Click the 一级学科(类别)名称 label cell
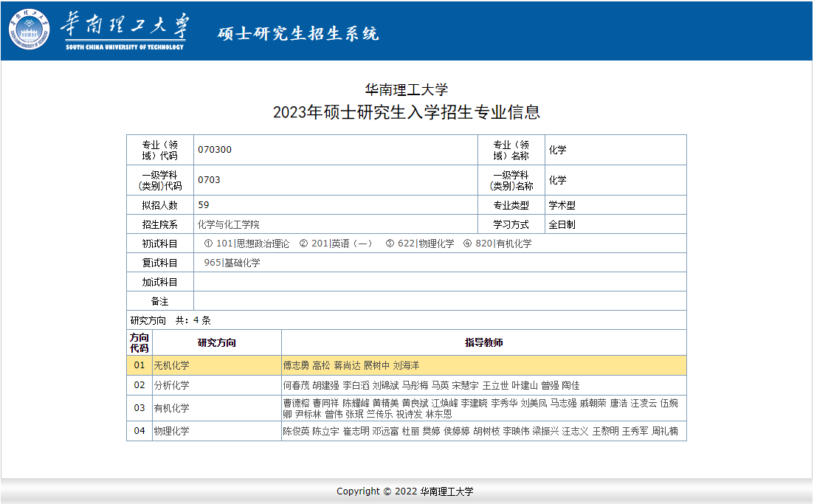 click(x=511, y=180)
